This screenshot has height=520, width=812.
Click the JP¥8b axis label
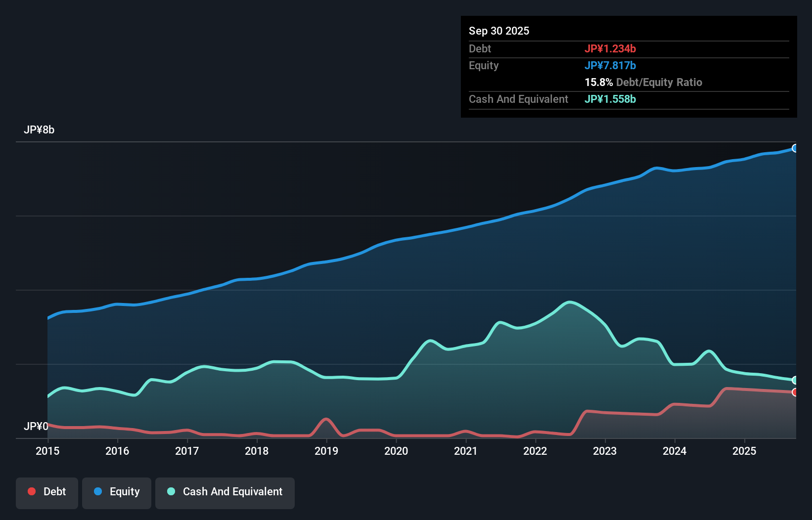(40, 130)
